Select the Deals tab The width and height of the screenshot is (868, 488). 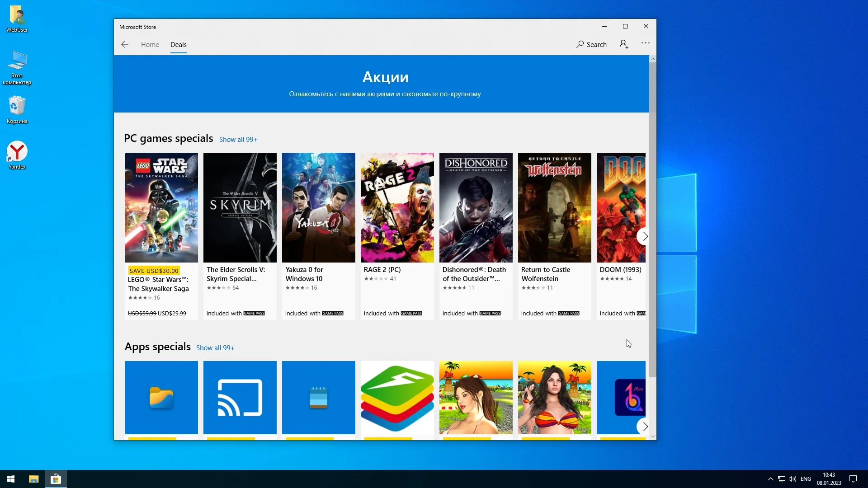click(x=178, y=45)
